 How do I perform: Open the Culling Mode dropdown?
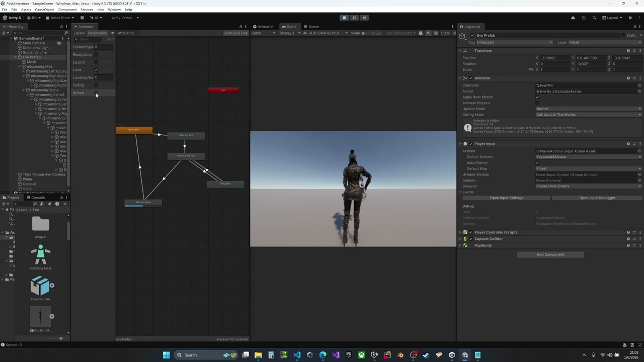tap(589, 115)
